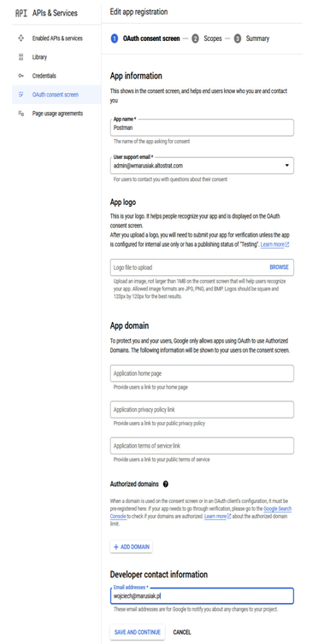Click the Library grid icon
The image size is (318, 644).
click(x=21, y=57)
